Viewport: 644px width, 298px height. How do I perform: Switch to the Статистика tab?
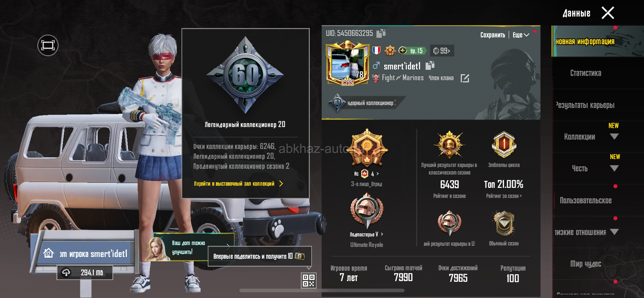click(586, 73)
